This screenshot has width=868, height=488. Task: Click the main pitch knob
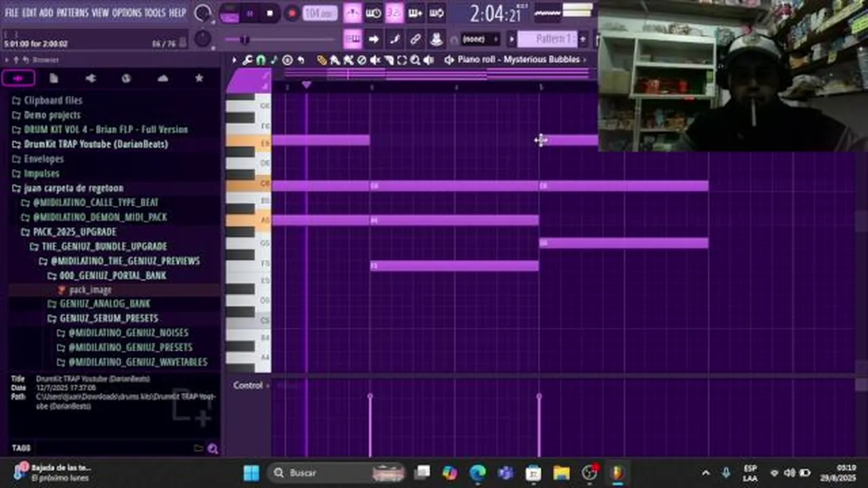tap(203, 39)
